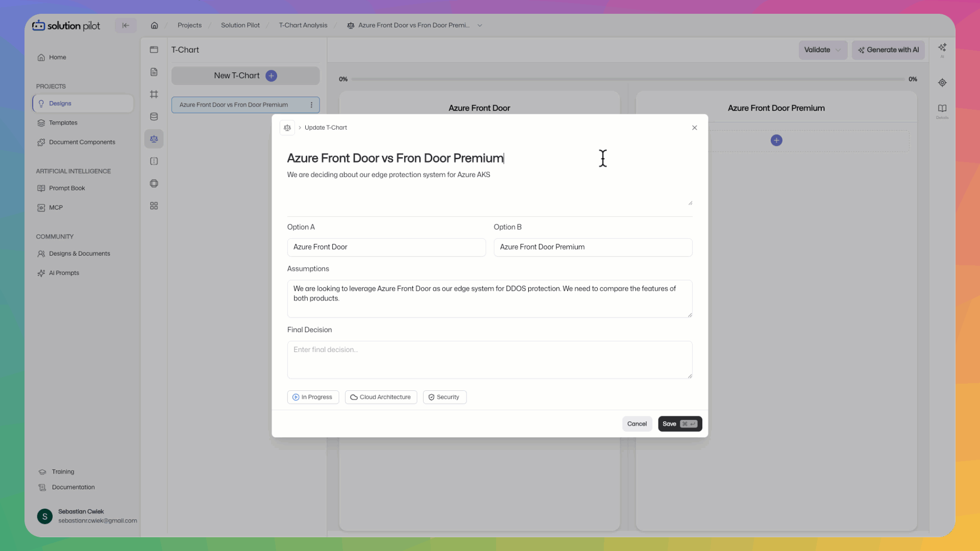Click the scales icon in the dialog header
This screenshot has width=980, height=551.
[x=287, y=128]
